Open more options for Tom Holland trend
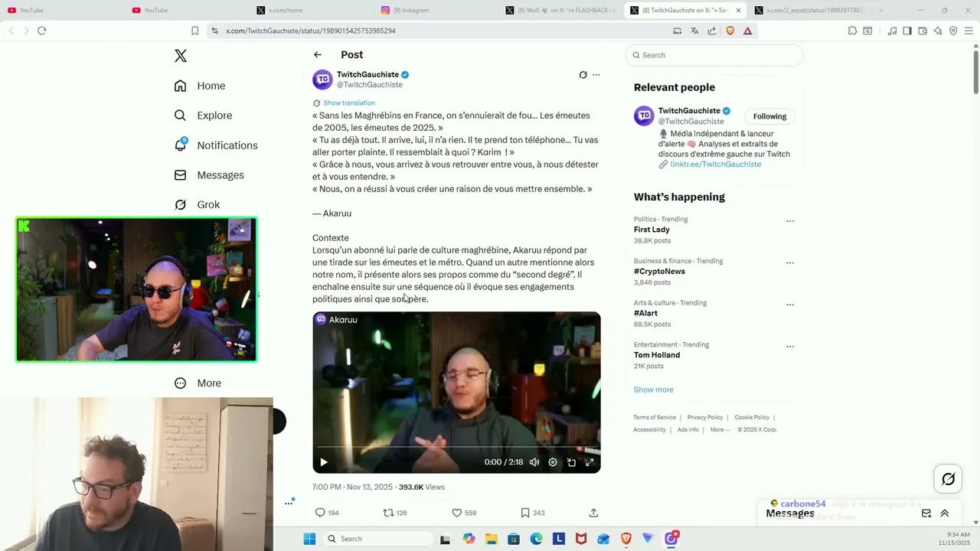 (x=790, y=346)
